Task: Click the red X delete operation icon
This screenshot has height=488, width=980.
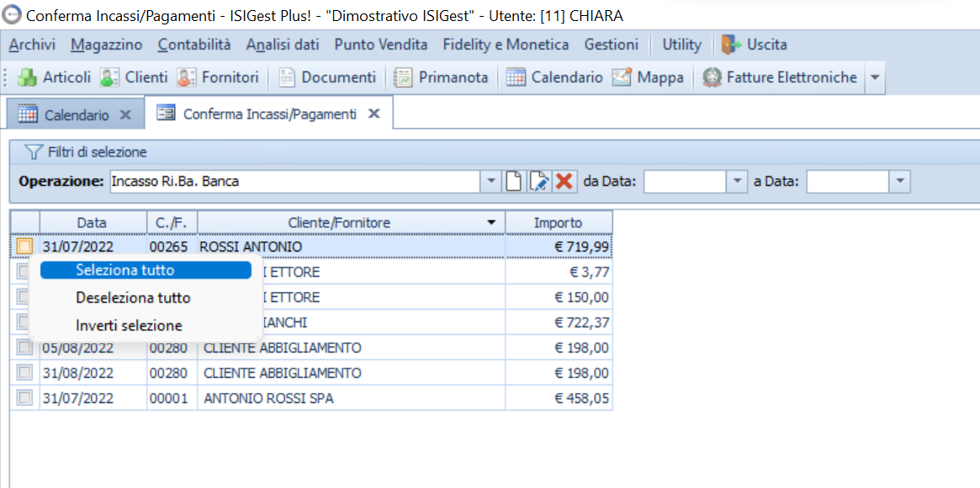Action: (x=564, y=181)
